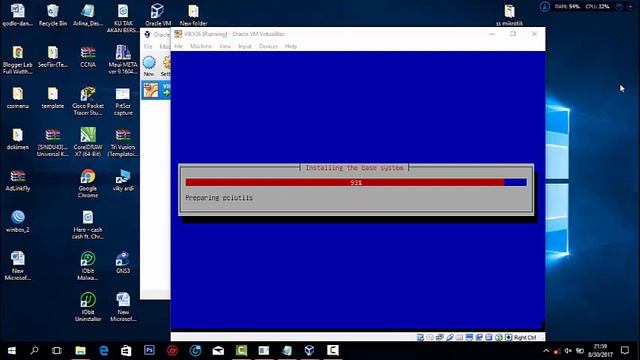Open the File menu in VM window
This screenshot has width=640, height=360.
coord(178,47)
